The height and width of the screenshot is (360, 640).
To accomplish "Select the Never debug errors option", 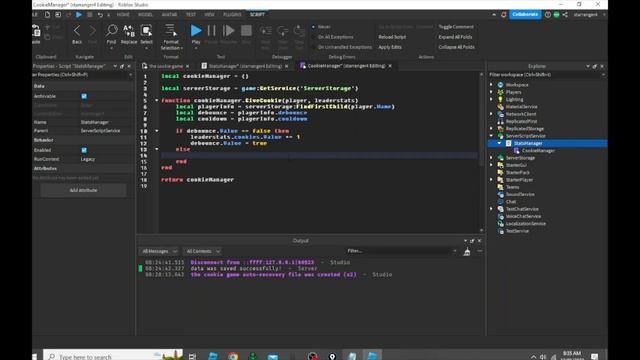I will coord(313,27).
